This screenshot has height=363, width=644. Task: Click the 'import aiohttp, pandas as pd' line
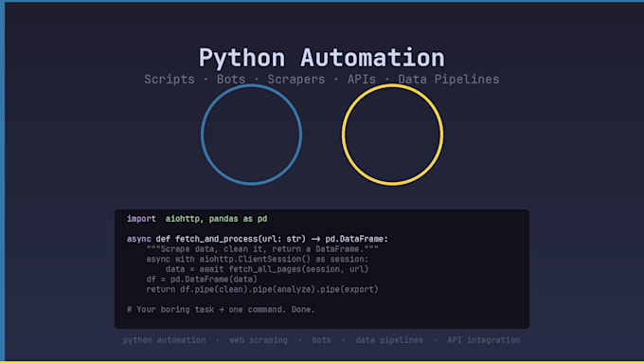197,219
